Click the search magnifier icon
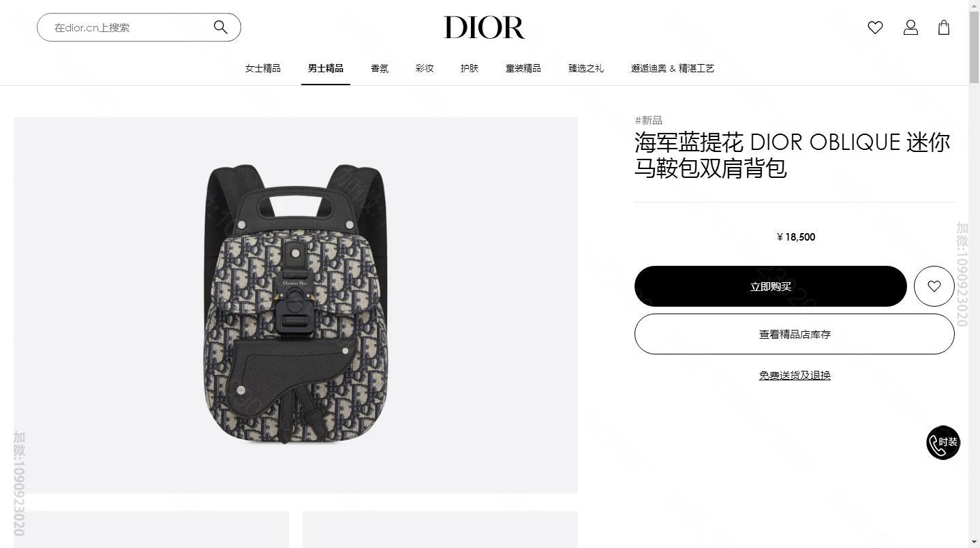This screenshot has width=980, height=548. (x=220, y=27)
